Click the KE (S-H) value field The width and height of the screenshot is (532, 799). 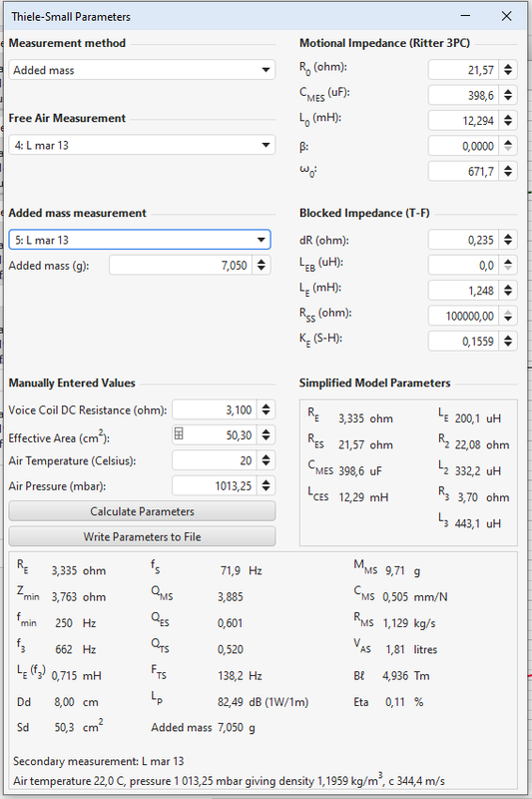(x=462, y=341)
